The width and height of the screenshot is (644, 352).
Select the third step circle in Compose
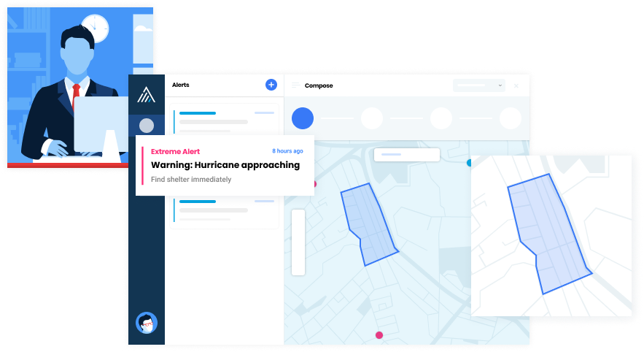coord(441,118)
